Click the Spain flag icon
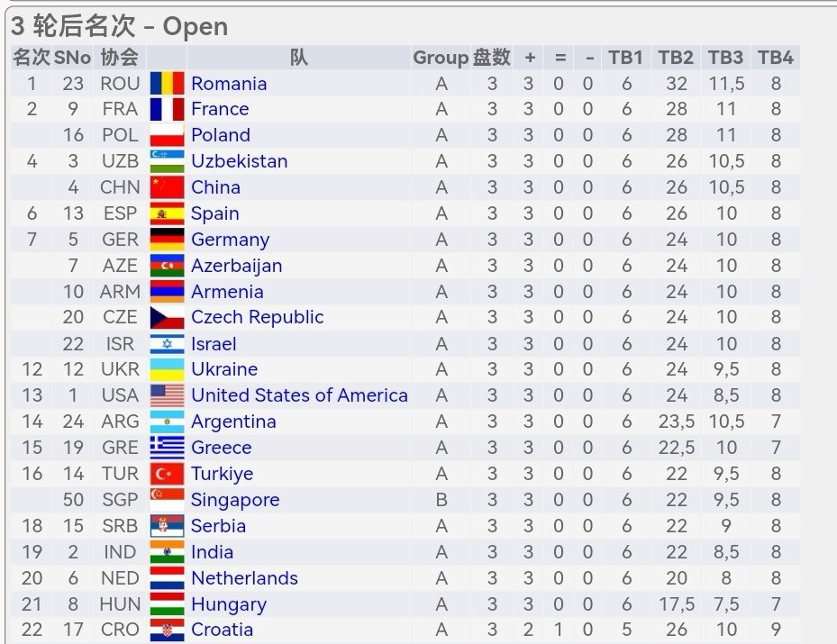This screenshot has height=644, width=837. click(167, 213)
